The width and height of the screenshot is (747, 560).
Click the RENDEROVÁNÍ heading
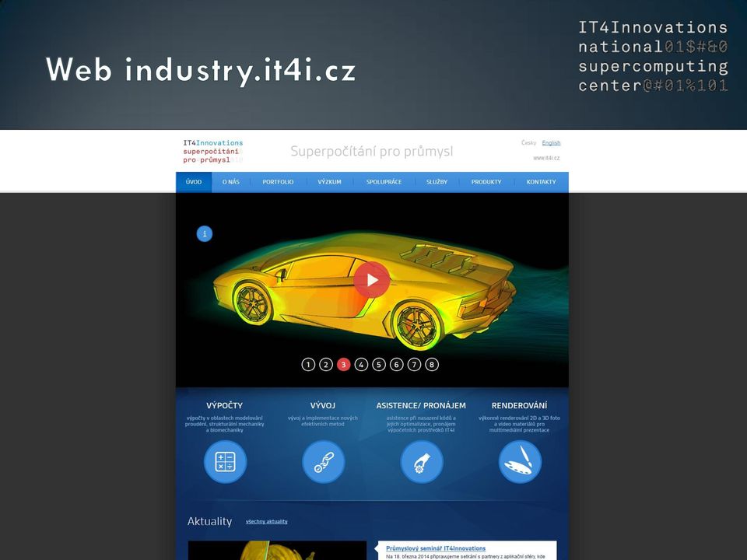tap(519, 406)
